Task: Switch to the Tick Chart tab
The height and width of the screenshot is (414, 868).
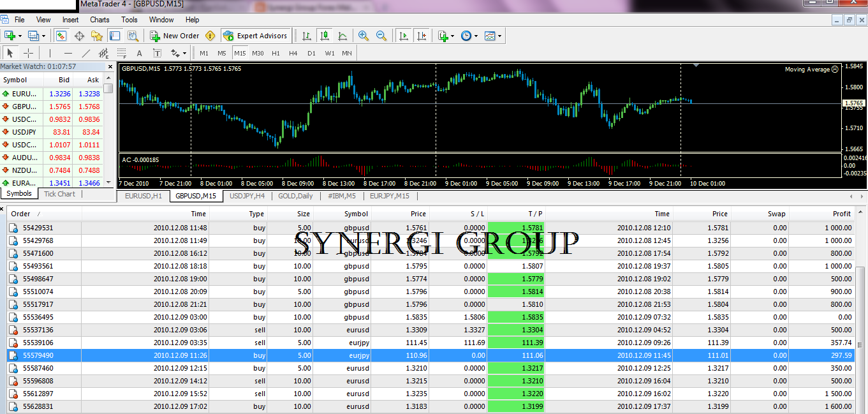Action: [x=59, y=194]
